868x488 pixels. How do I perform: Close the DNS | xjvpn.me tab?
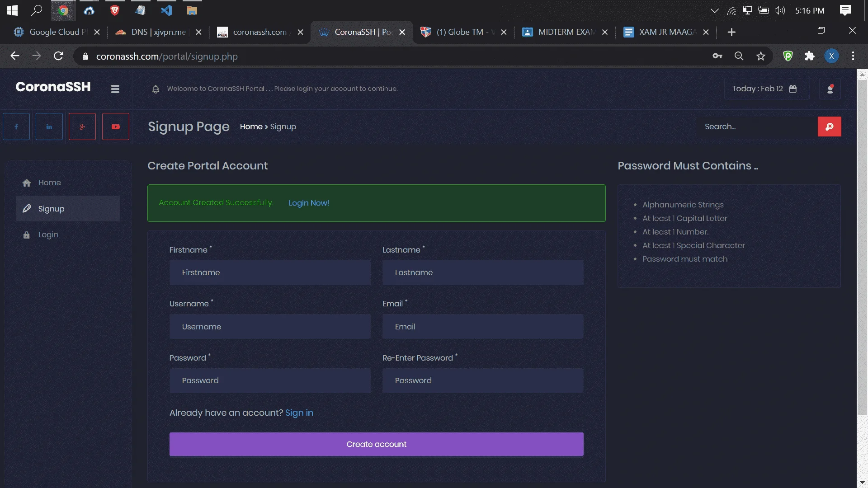click(x=198, y=32)
